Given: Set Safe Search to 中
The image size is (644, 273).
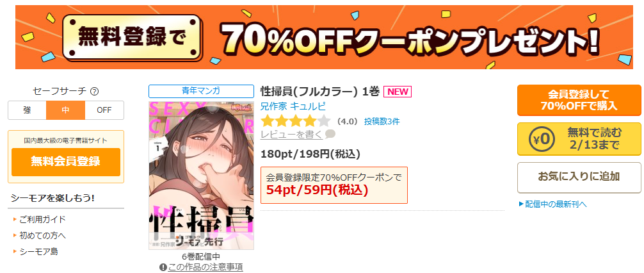Looking at the screenshot, I should pyautogui.click(x=66, y=110).
